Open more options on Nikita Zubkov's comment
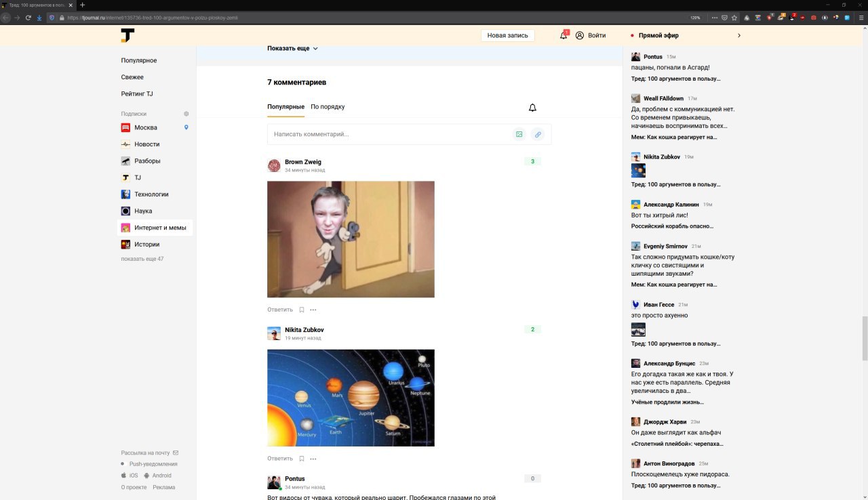This screenshot has width=868, height=500. 313,459
